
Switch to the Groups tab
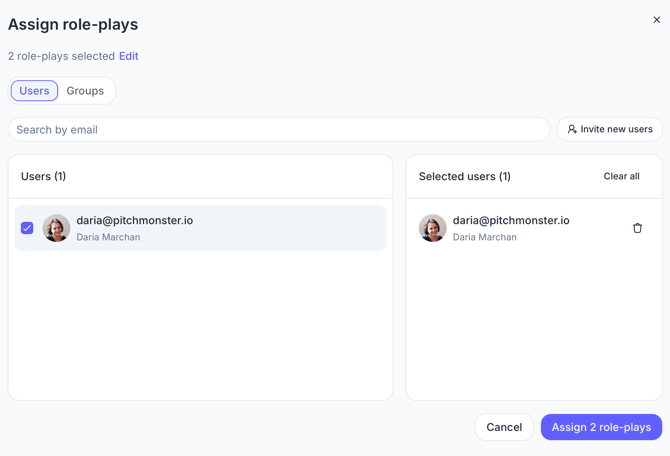tap(85, 91)
